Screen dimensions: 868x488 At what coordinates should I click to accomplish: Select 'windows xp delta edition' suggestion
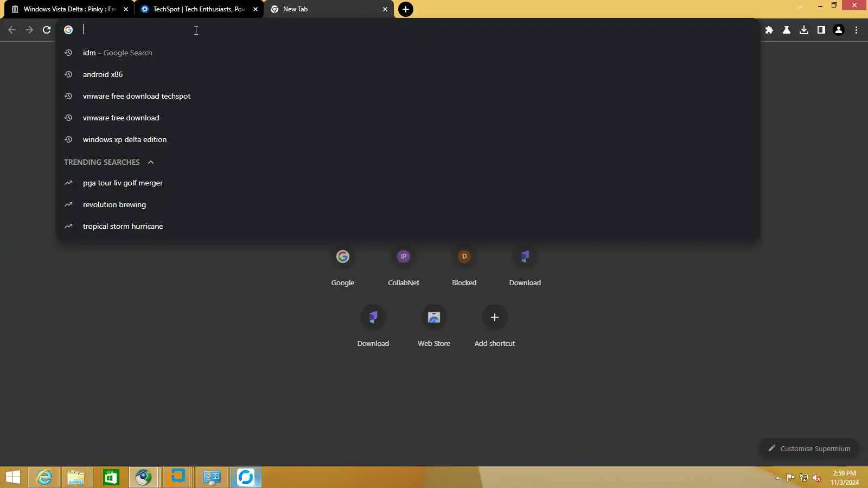[x=408, y=139]
